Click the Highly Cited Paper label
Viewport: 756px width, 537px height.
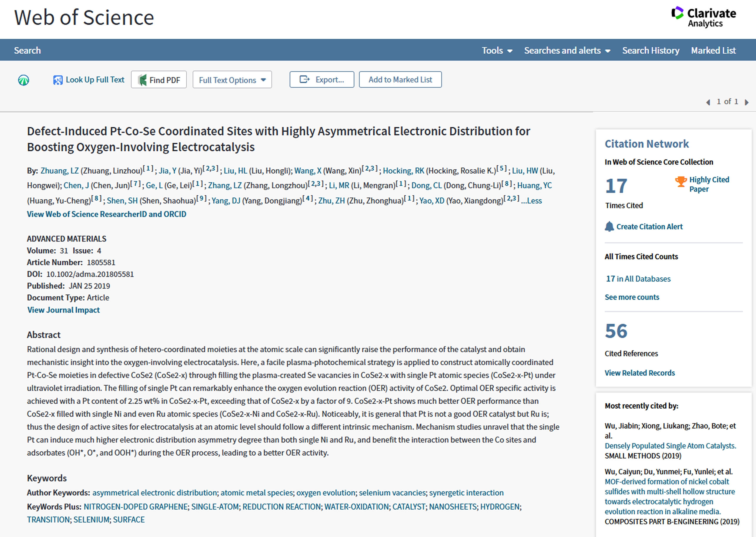709,184
